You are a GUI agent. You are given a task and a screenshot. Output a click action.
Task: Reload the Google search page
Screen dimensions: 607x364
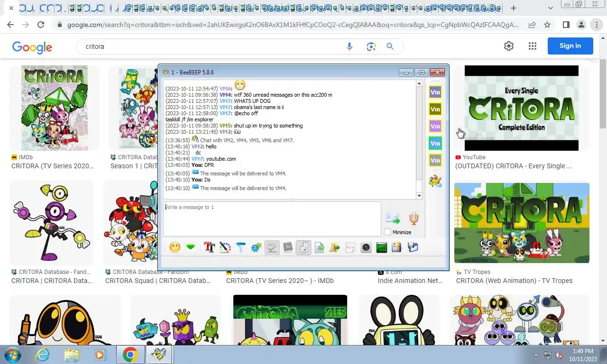tap(41, 25)
